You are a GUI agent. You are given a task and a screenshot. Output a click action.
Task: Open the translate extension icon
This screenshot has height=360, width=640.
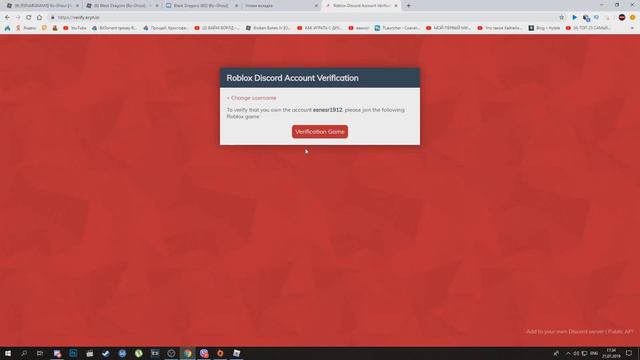[586, 18]
